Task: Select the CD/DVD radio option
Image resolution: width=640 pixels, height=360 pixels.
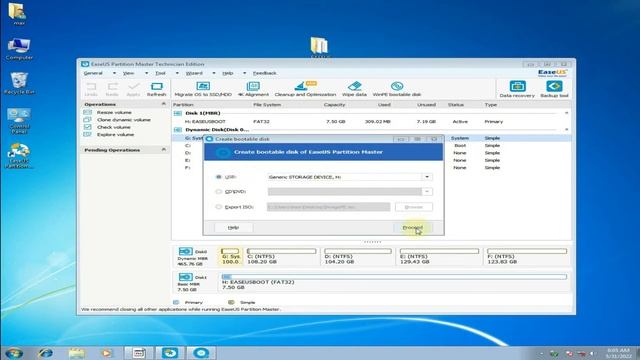Action: coord(218,191)
